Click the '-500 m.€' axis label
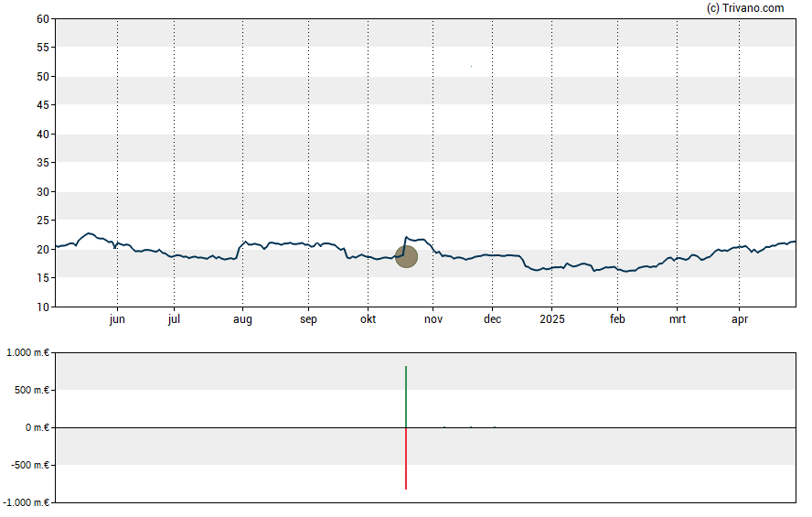812x517 pixels. [x=30, y=465]
